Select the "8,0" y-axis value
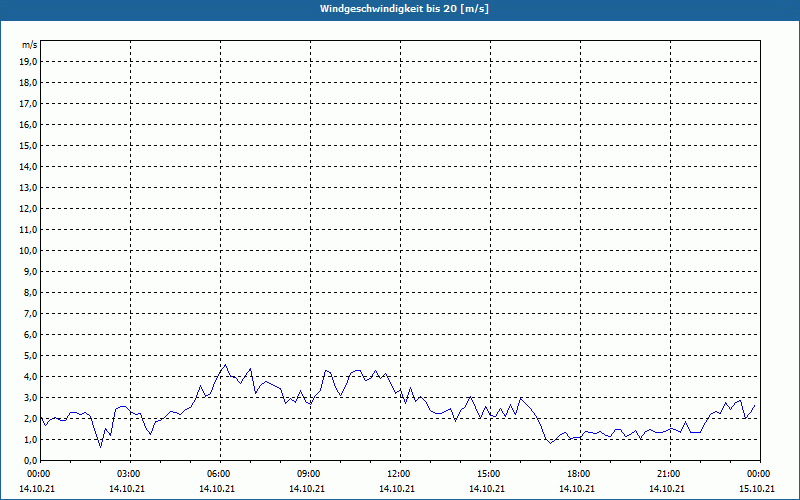This screenshot has width=800, height=500. [x=30, y=292]
